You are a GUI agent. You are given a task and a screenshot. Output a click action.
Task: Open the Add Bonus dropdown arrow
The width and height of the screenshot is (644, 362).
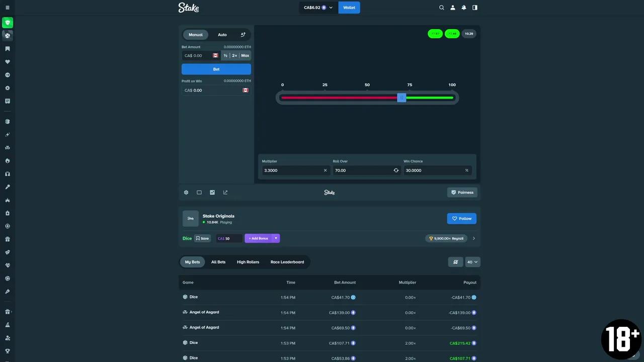coord(276,238)
